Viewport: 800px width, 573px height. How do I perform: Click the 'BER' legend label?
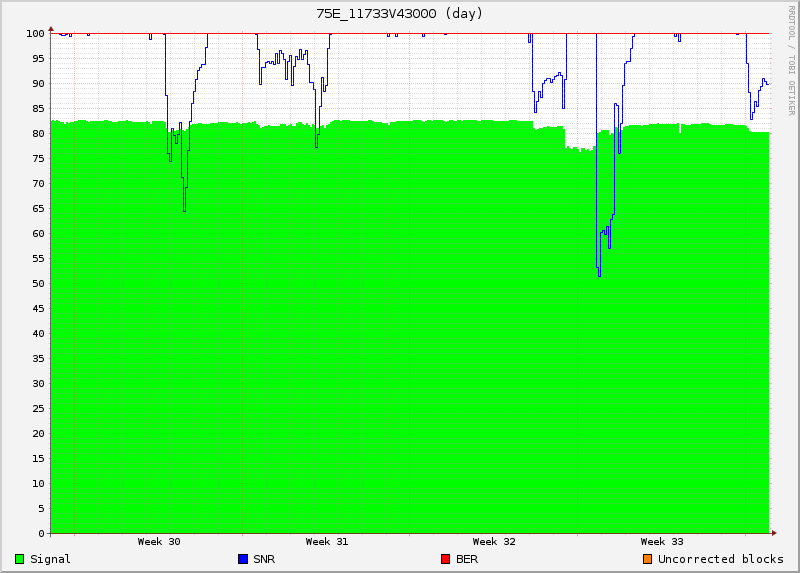(467, 559)
